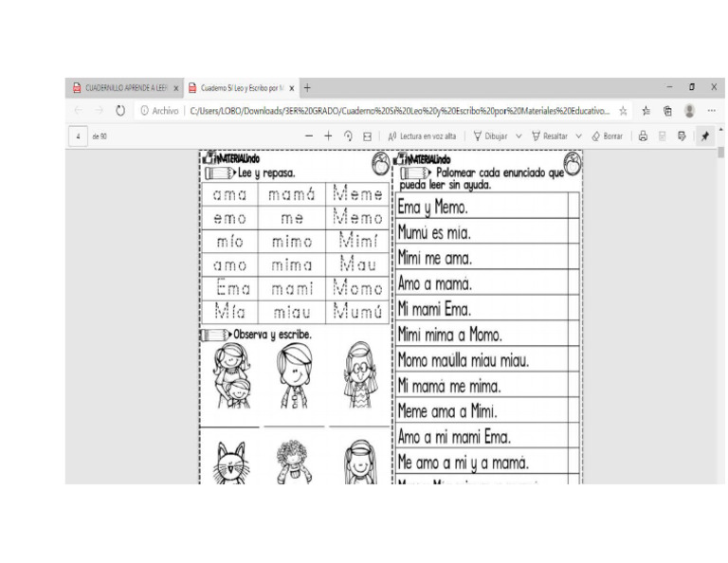The width and height of the screenshot is (728, 563).
Task: Zoom in the PDF
Action: point(328,136)
